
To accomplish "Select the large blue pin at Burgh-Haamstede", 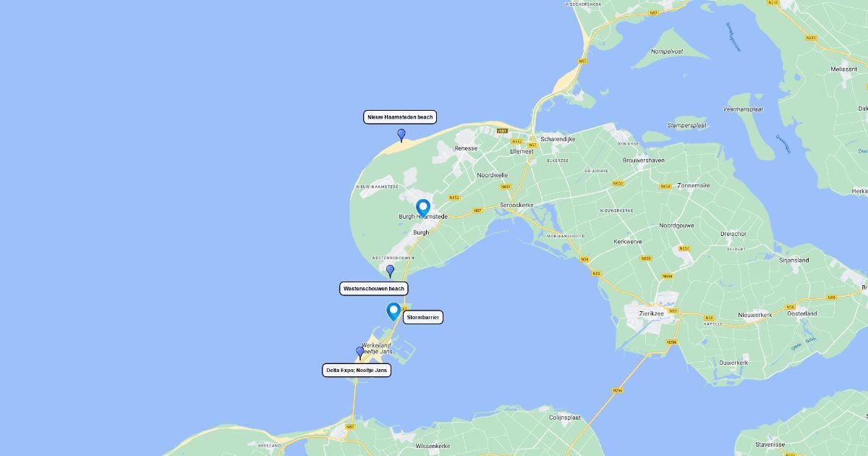I will [423, 208].
